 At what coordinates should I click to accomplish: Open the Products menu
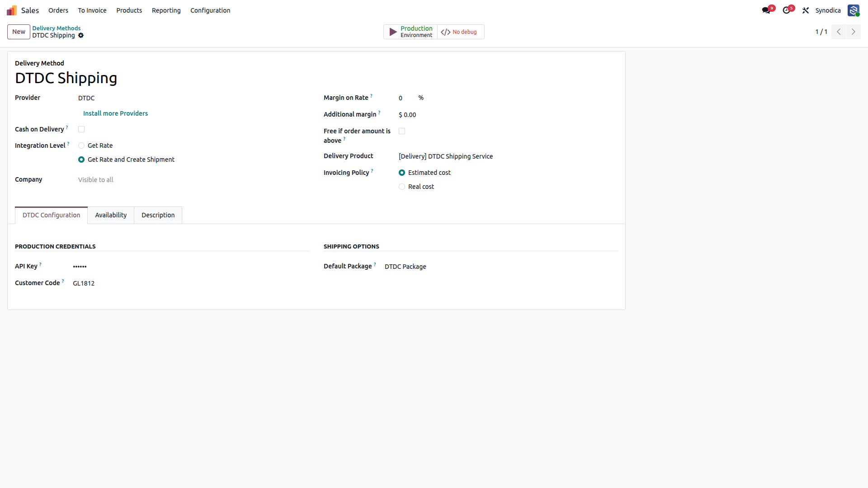click(x=129, y=10)
